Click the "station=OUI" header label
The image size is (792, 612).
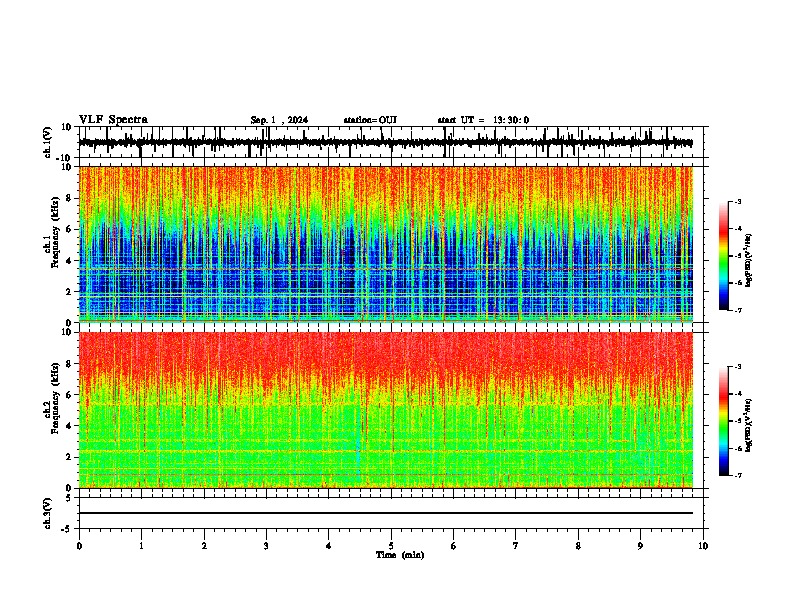[x=370, y=120]
